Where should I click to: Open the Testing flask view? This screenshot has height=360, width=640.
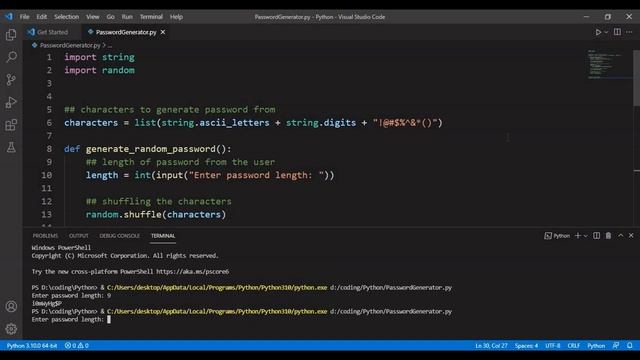click(x=11, y=147)
